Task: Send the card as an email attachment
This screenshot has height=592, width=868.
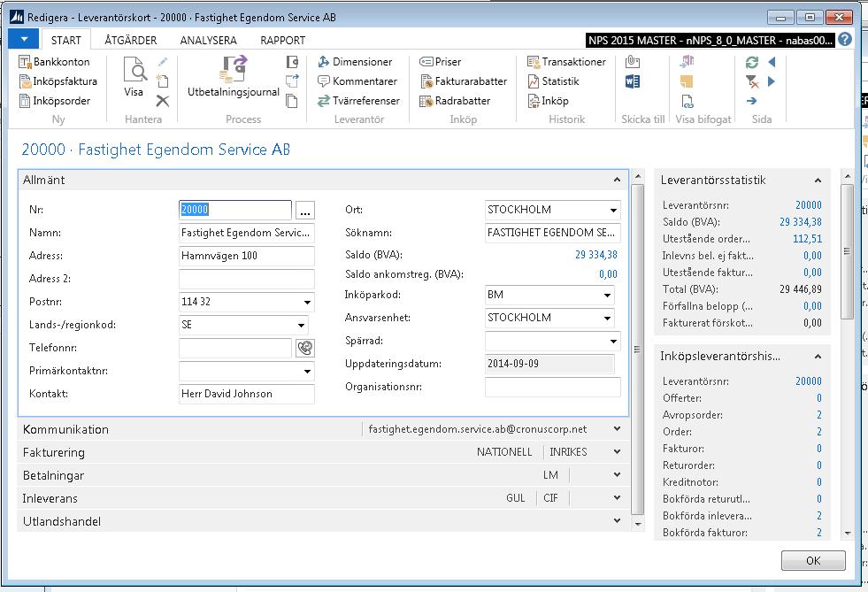Action: pos(632,62)
